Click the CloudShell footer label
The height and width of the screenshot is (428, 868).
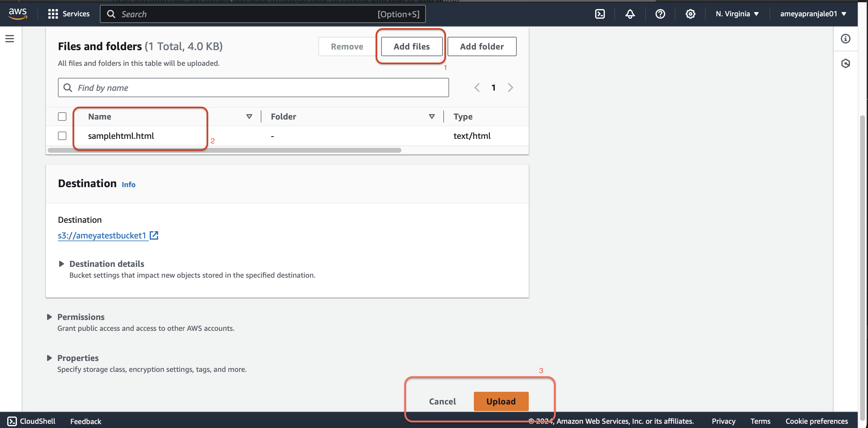pyautogui.click(x=37, y=421)
